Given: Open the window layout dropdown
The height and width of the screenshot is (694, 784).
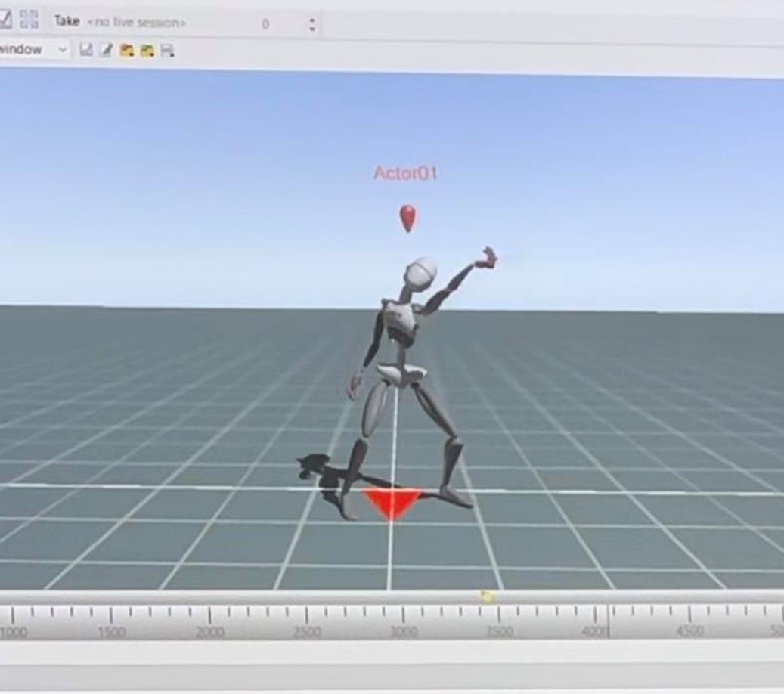Looking at the screenshot, I should click(x=34, y=50).
